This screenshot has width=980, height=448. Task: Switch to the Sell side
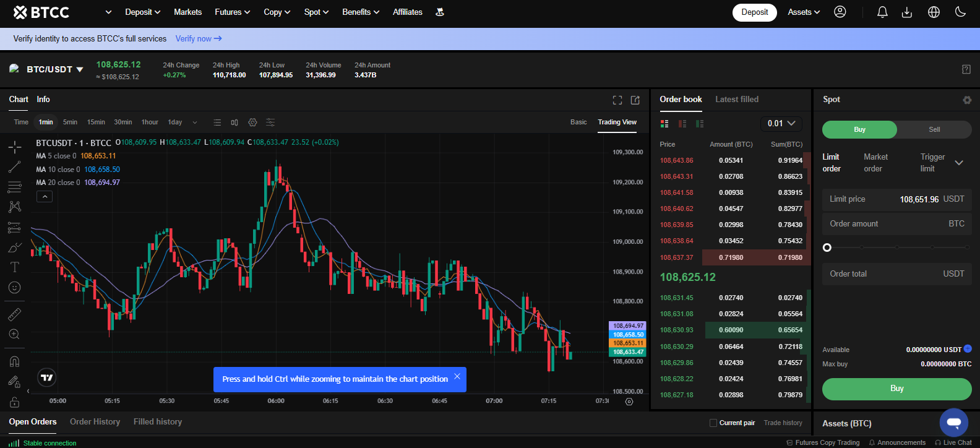(934, 129)
